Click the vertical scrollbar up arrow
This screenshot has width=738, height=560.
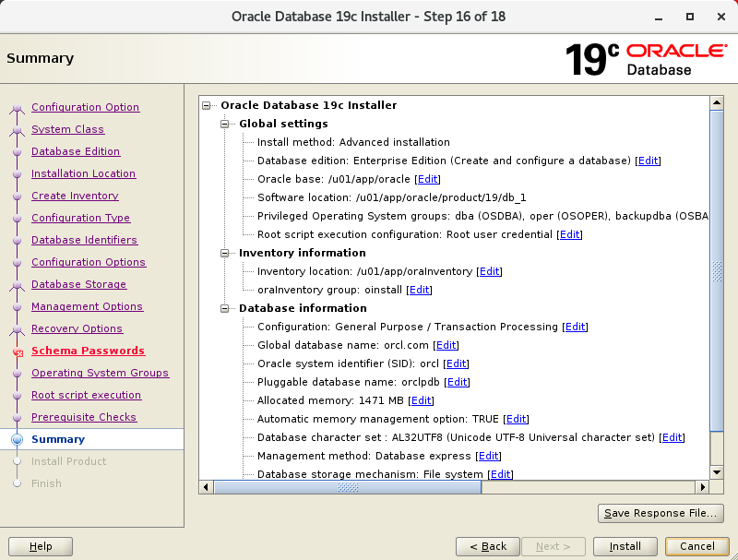point(717,102)
